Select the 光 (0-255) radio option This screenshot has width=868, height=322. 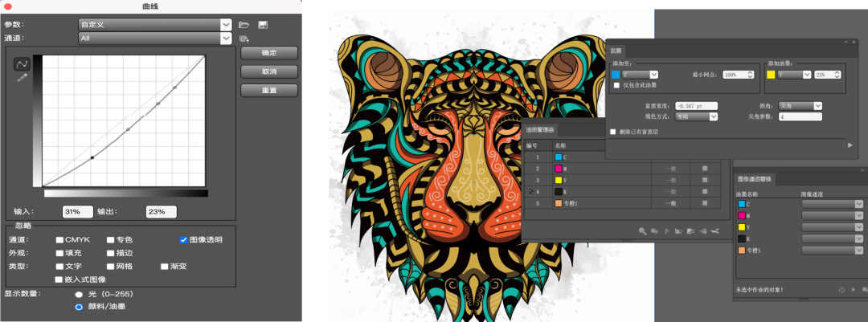(x=79, y=295)
